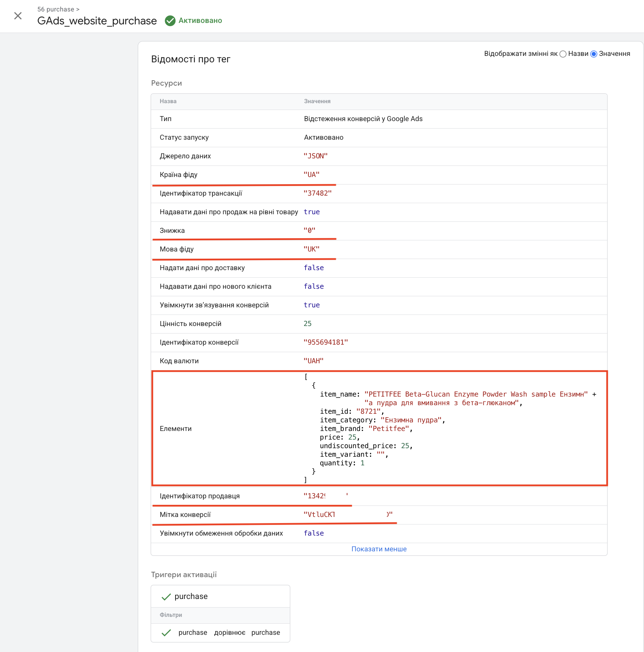Click the Мітка конверсії value
The height and width of the screenshot is (652, 644).
348,515
